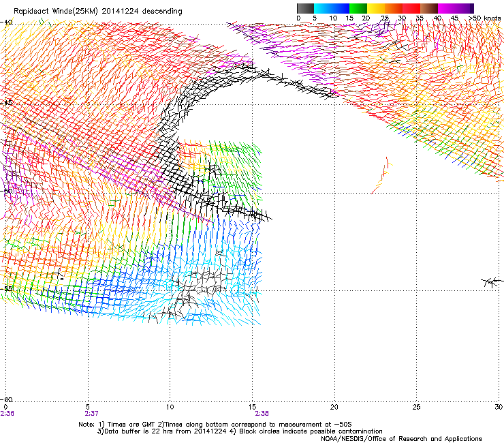Viewport: 504px width, 443px height.
Task: Click the '35' label under the colorbar
Action: click(420, 18)
